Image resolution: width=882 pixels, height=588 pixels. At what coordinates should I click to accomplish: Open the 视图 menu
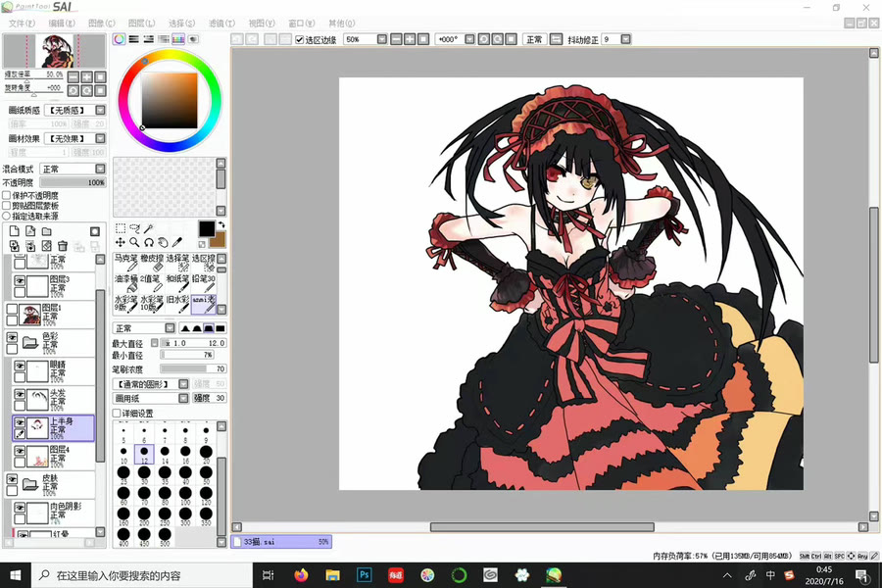(262, 24)
